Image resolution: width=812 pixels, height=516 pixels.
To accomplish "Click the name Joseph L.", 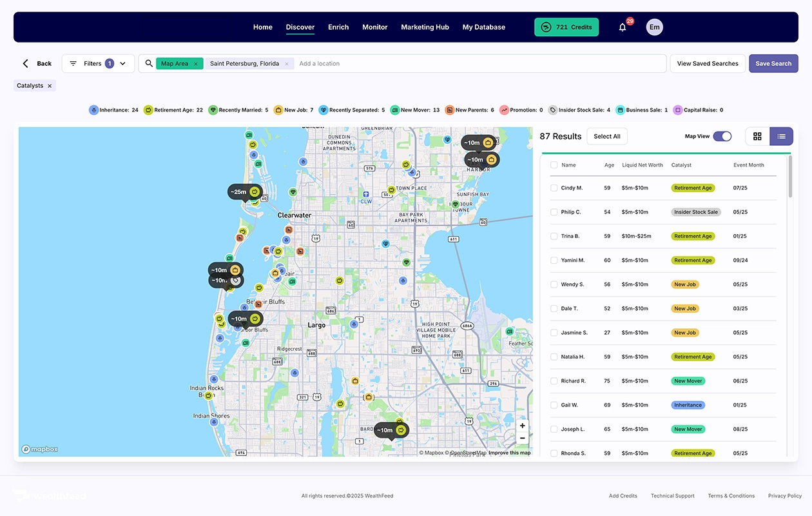I will click(x=573, y=430).
